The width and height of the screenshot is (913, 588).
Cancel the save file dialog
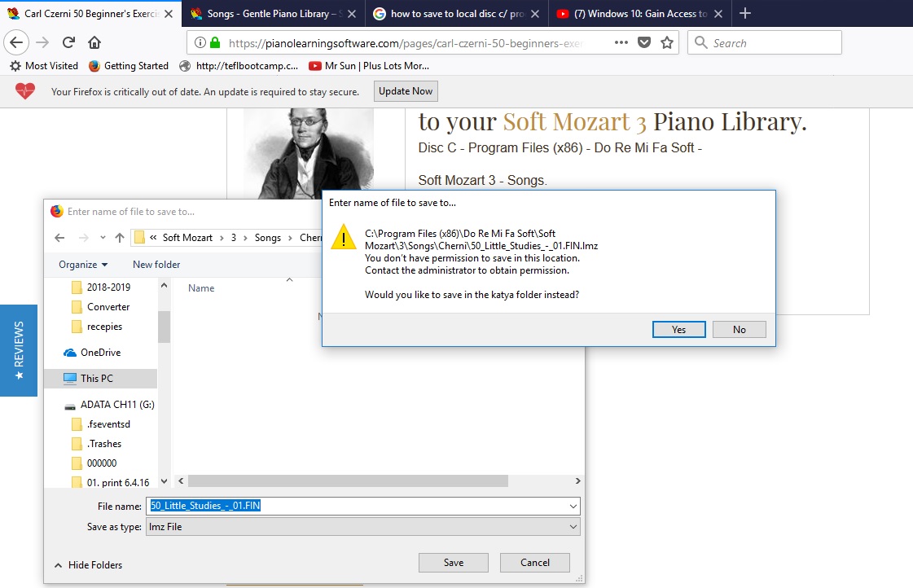[535, 563]
